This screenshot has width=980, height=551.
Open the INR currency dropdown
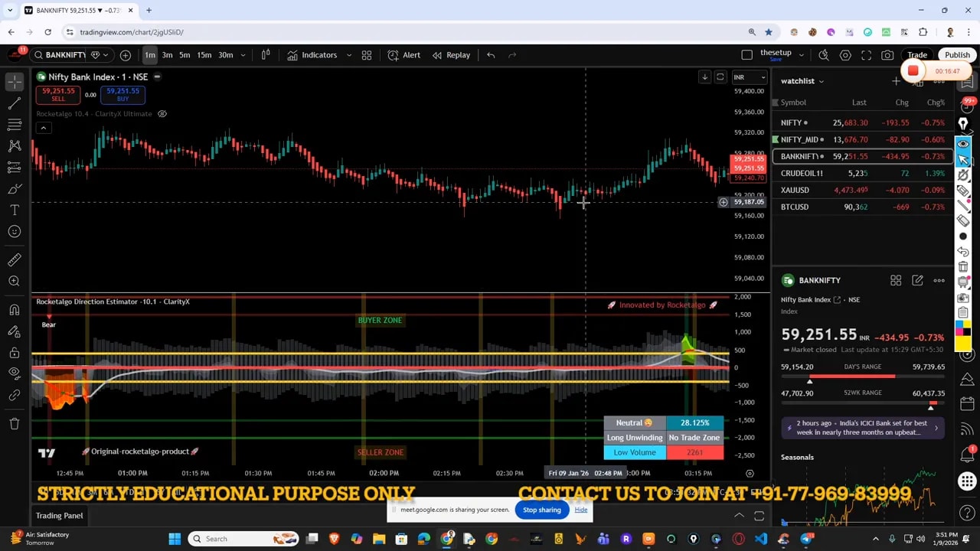[x=749, y=77]
